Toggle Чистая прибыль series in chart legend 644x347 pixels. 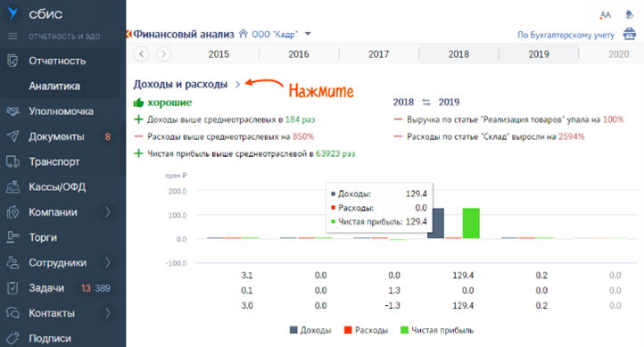pos(437,330)
